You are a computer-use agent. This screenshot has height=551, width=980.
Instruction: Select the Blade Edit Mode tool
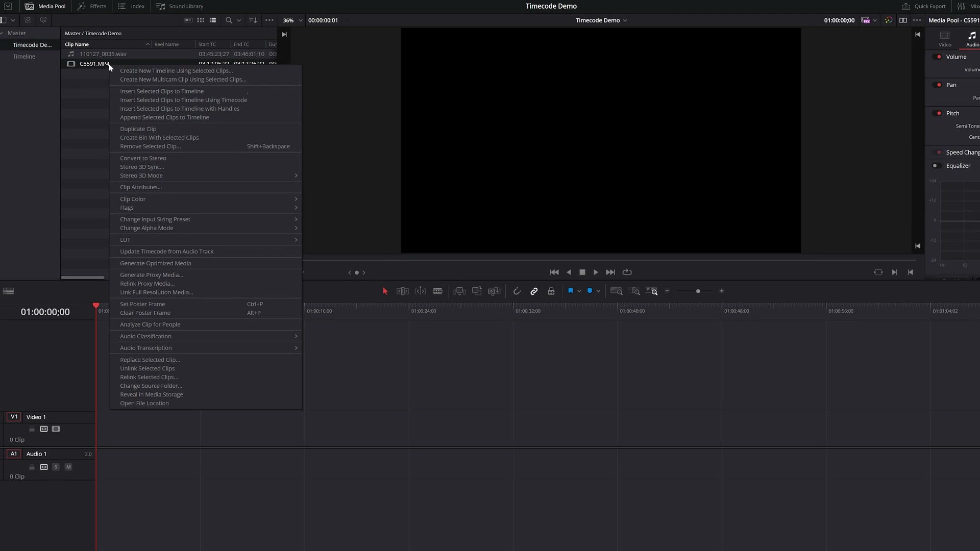437,291
